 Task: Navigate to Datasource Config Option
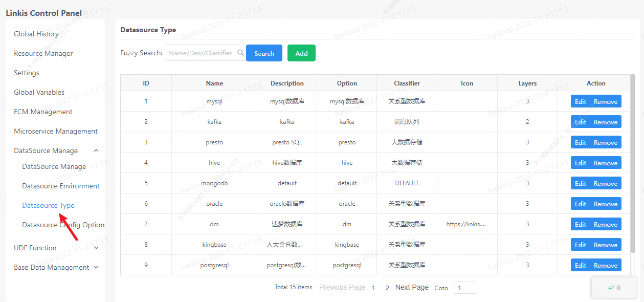click(63, 225)
